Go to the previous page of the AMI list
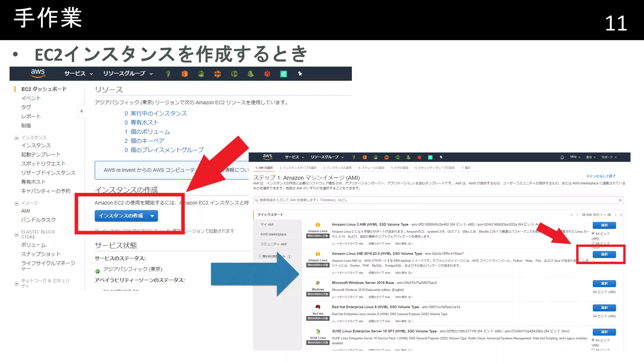The height and width of the screenshot is (362, 644). 577,215
